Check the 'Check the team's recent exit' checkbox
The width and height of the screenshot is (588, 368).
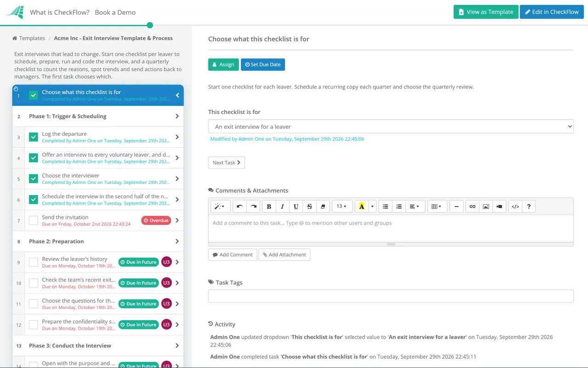34,283
